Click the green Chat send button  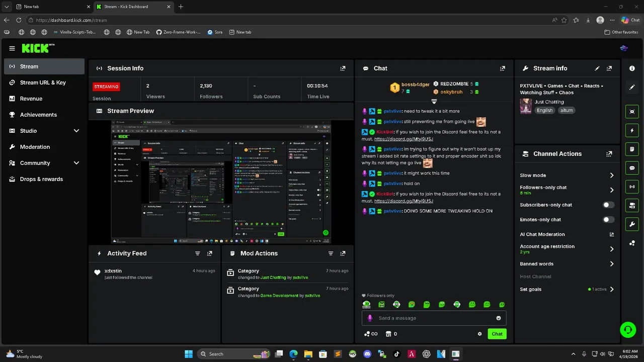497,334
